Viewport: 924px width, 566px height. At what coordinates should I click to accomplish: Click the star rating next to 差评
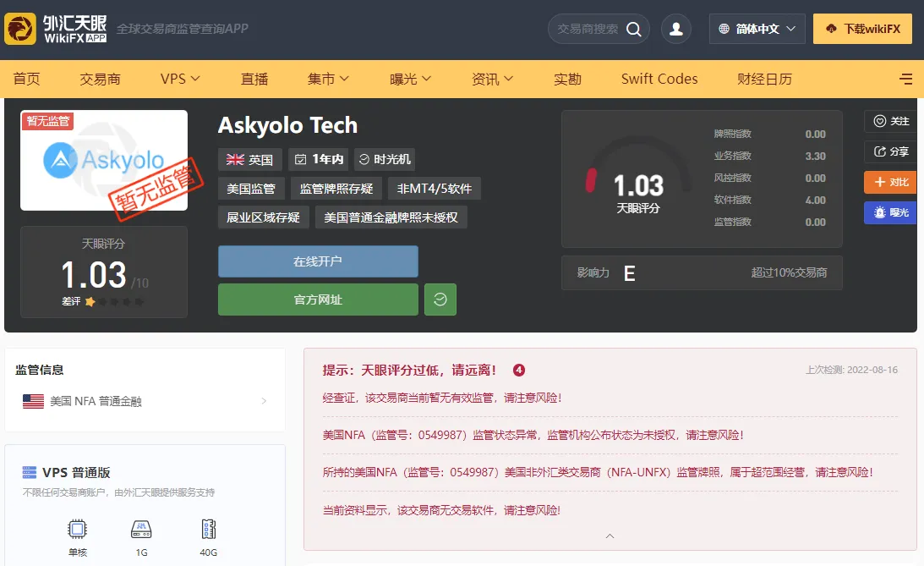click(114, 302)
